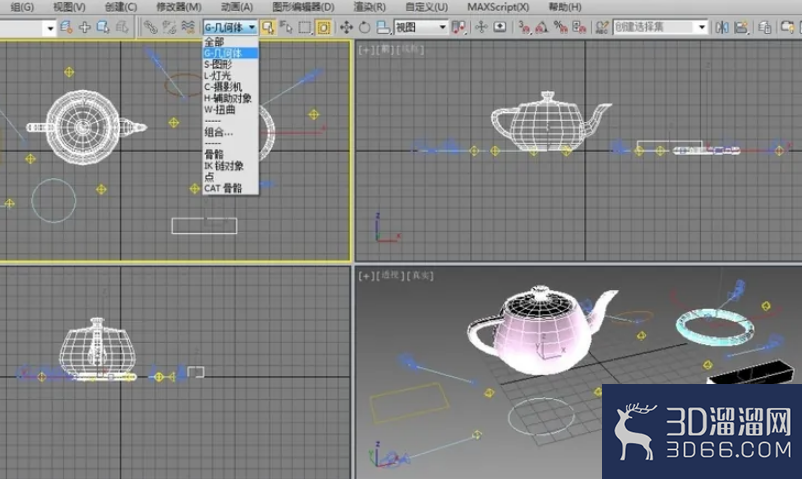Viewport: 802px width, 479px height.
Task: Click the Edit Named Selection Sets icon
Action: [603, 27]
